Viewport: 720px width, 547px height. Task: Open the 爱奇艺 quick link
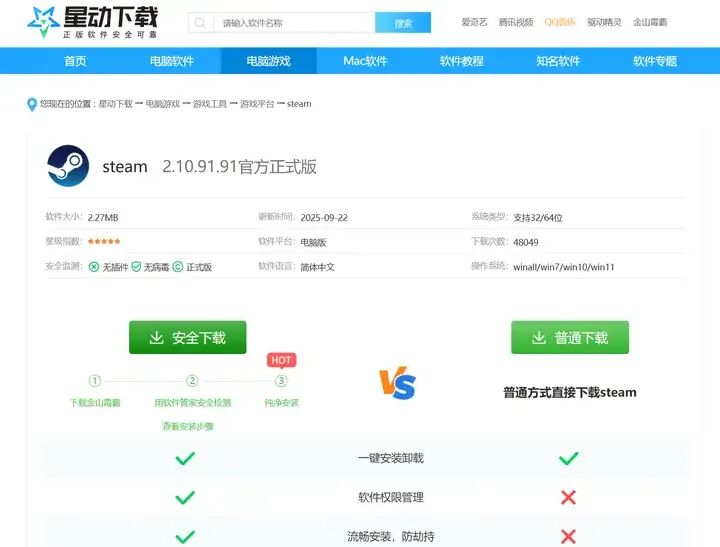pyautogui.click(x=474, y=22)
